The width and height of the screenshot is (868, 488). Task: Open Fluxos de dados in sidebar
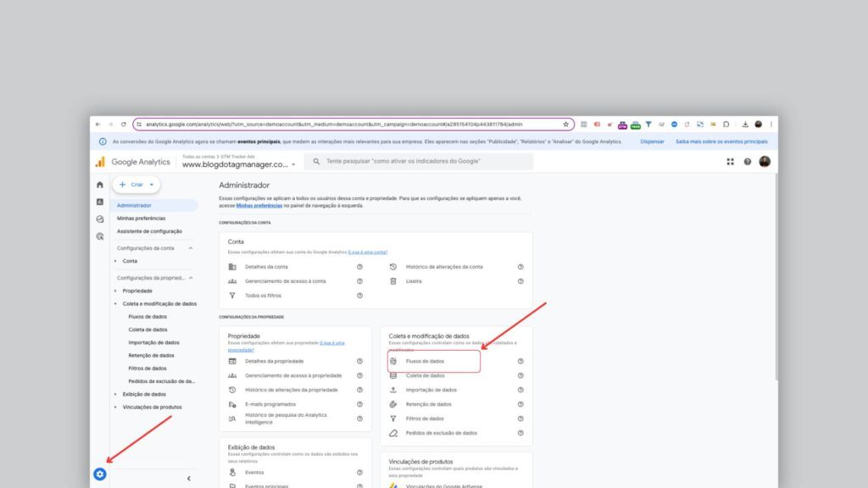147,317
